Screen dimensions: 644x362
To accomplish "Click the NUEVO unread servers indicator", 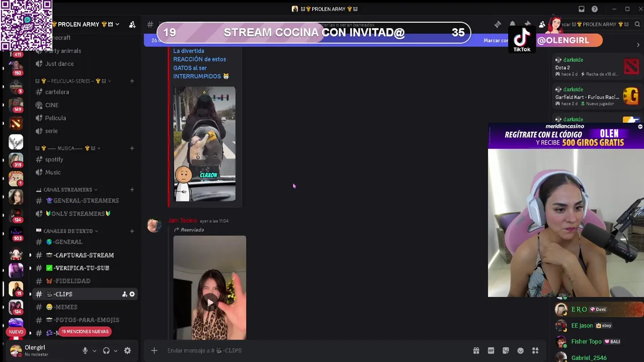I will pyautogui.click(x=16, y=332).
